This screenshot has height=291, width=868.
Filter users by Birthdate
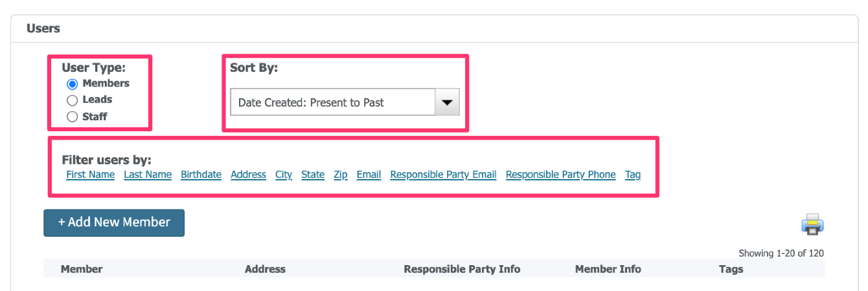(x=201, y=175)
